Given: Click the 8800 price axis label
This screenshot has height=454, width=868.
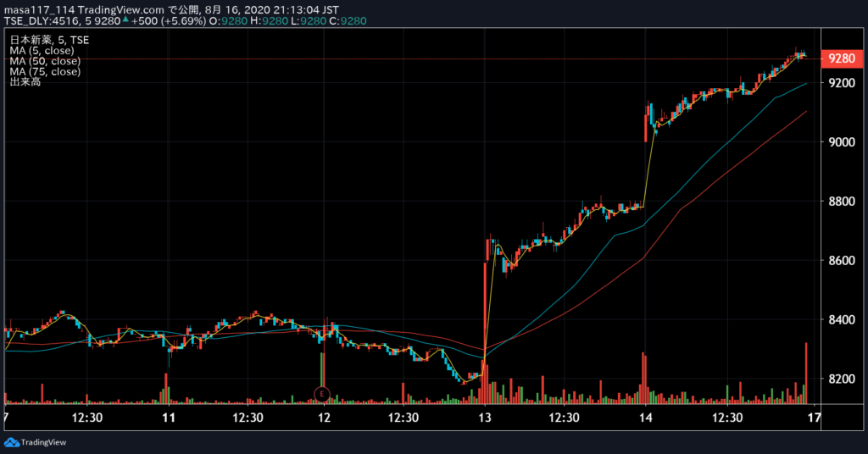Looking at the screenshot, I should (x=842, y=202).
